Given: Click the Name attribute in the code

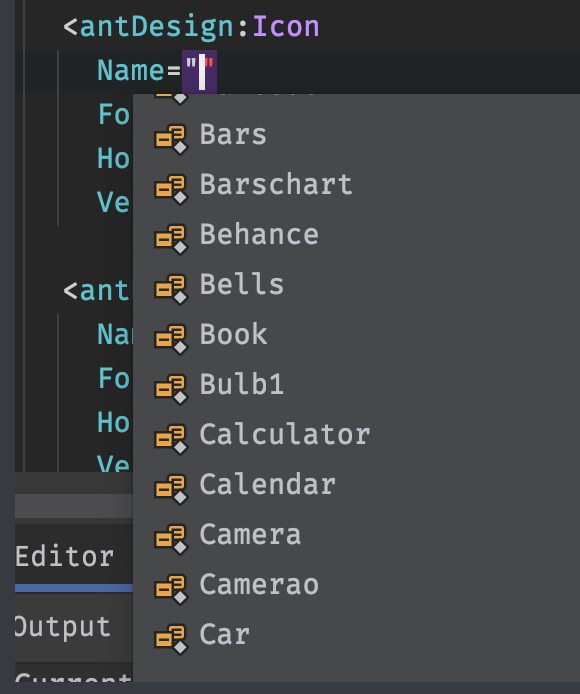Looking at the screenshot, I should click(x=131, y=71).
